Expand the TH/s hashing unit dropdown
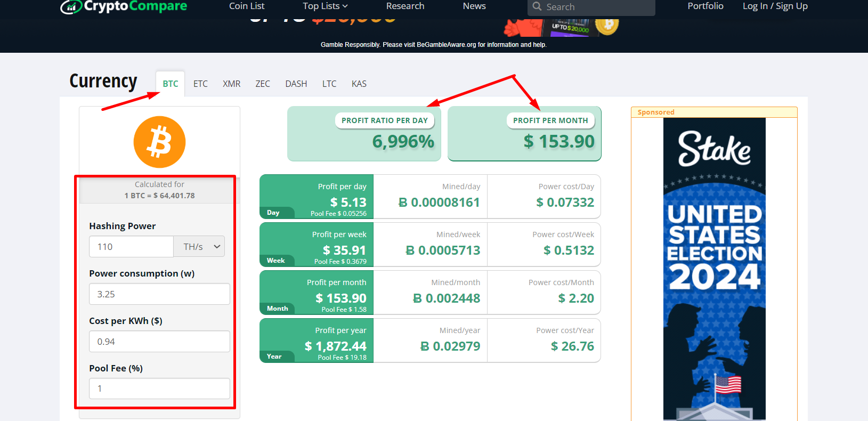 [199, 247]
